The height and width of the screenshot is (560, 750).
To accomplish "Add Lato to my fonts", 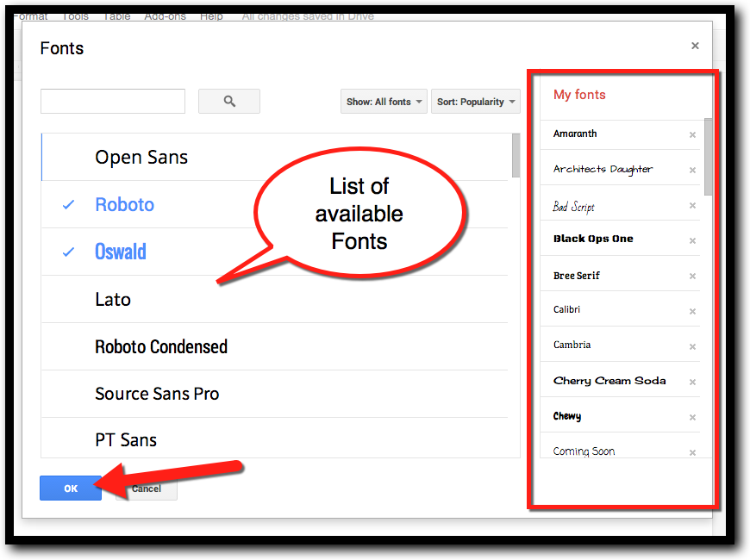I will click(x=274, y=299).
